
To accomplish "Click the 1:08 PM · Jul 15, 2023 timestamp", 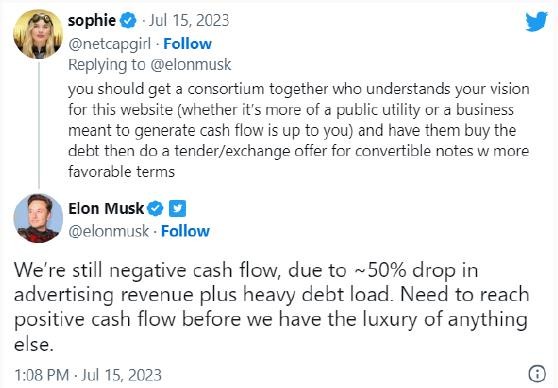I will click(x=88, y=375).
